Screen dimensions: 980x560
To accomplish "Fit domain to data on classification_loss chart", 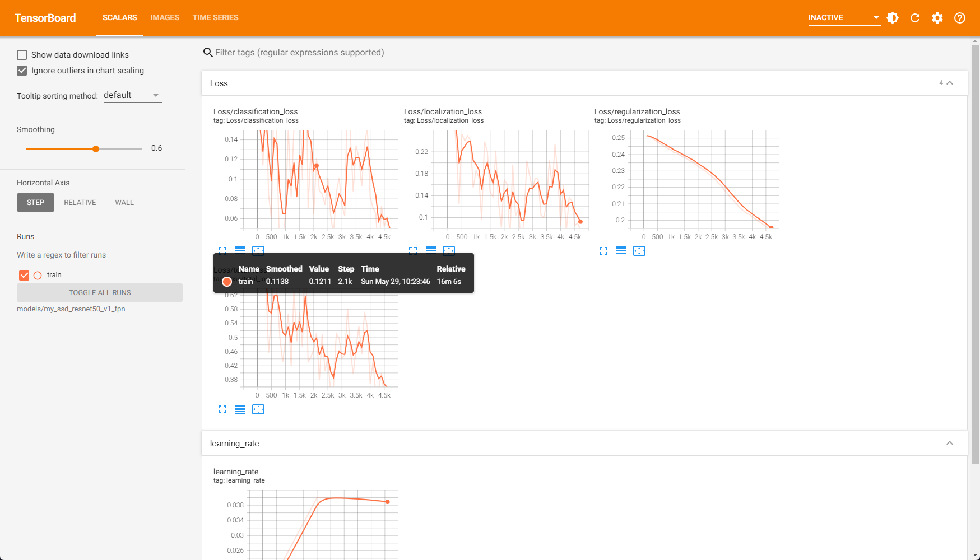I will pos(258,251).
